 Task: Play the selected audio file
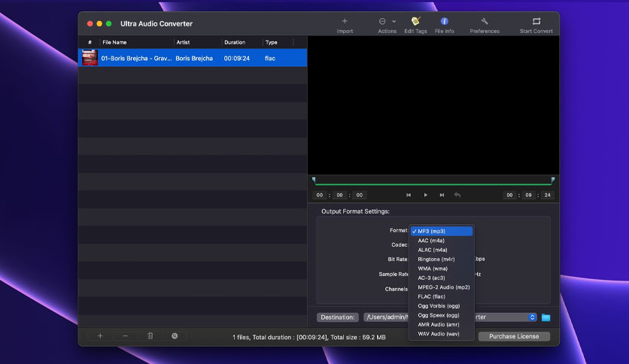click(x=426, y=196)
